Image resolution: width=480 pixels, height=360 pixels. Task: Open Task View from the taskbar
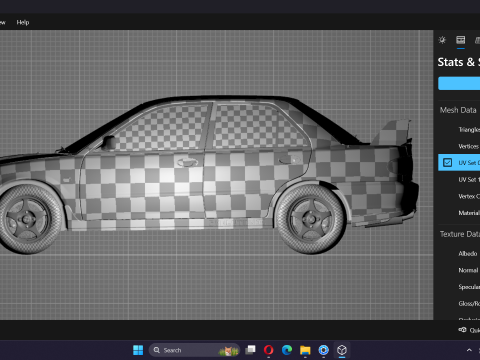tap(250, 350)
